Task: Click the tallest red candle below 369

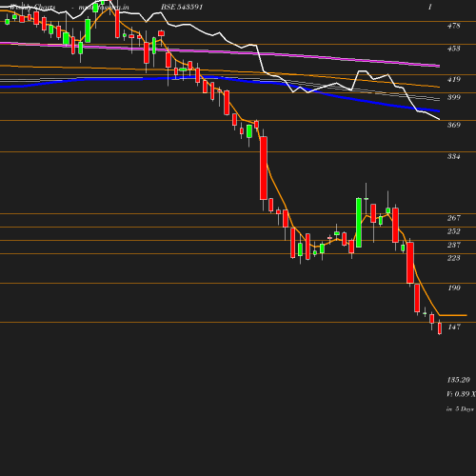Action: point(264,169)
